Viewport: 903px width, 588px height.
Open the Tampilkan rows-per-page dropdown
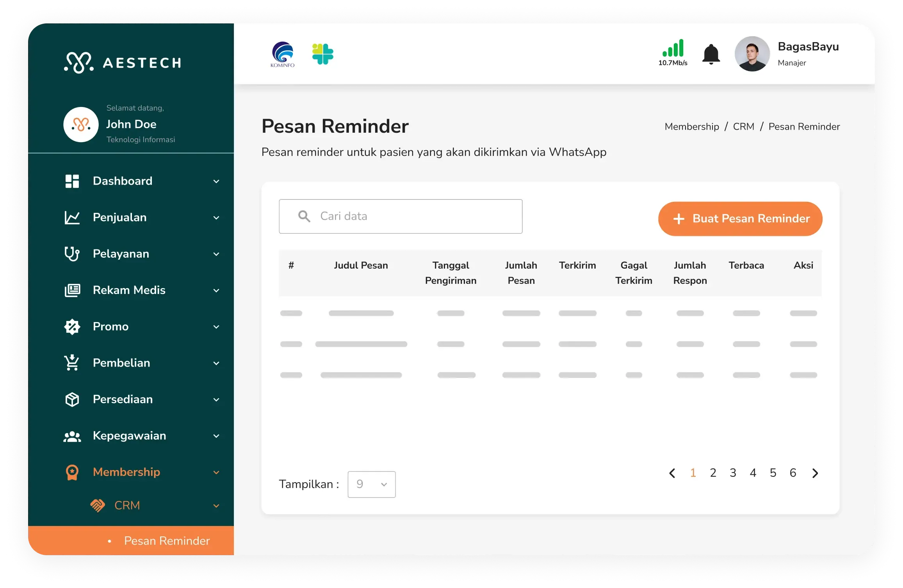pos(371,484)
